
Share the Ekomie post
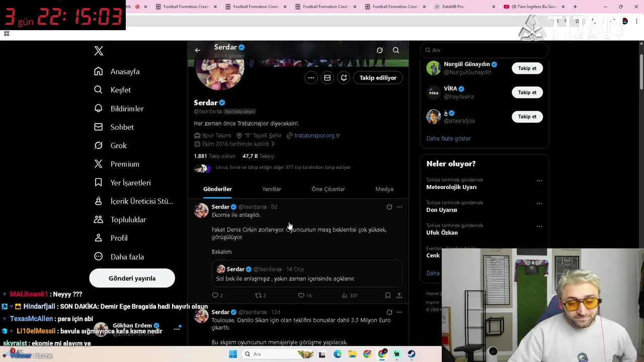pos(399,296)
